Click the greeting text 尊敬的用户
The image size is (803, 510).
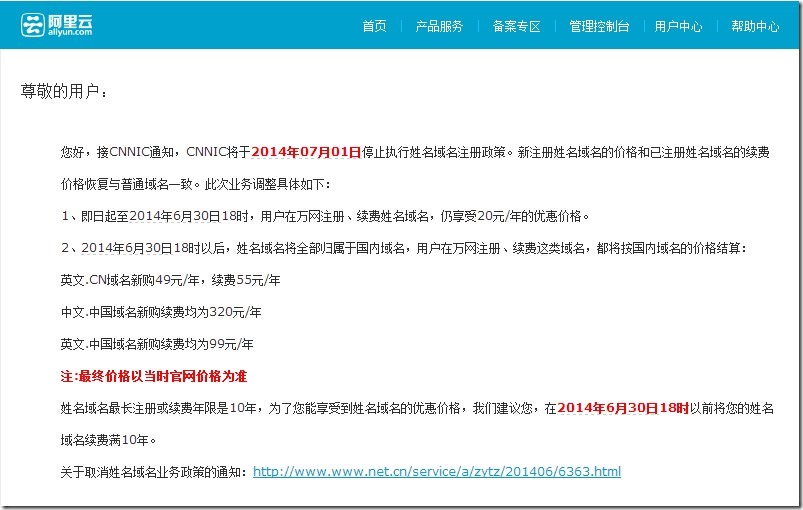(64, 91)
